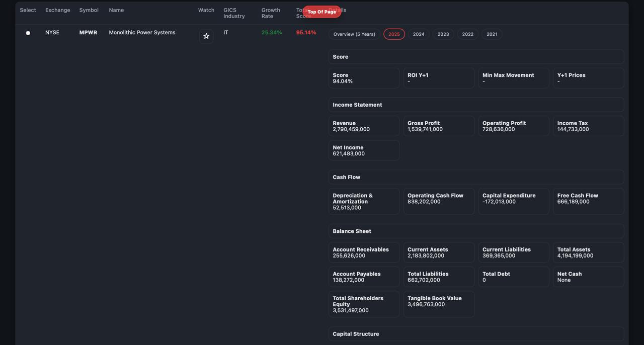Click the Income Statement section header
This screenshot has height=345, width=644.
pyautogui.click(x=476, y=105)
